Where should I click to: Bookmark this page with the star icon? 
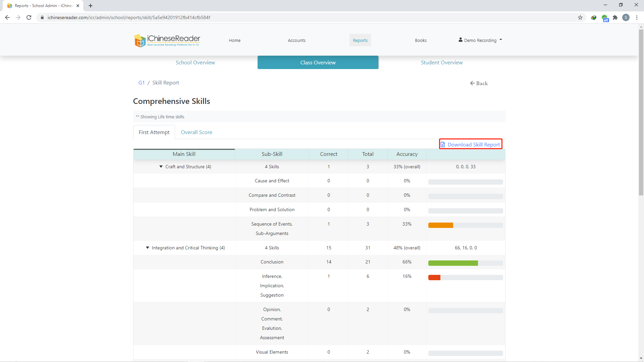(580, 17)
